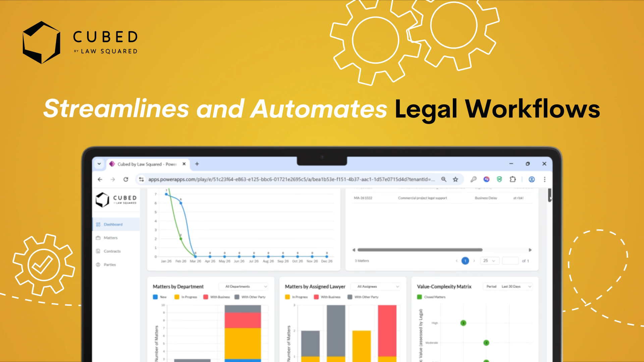Viewport: 644px width, 362px height.
Task: Select the apps.powerapps.com address bar URL
Action: [291, 179]
